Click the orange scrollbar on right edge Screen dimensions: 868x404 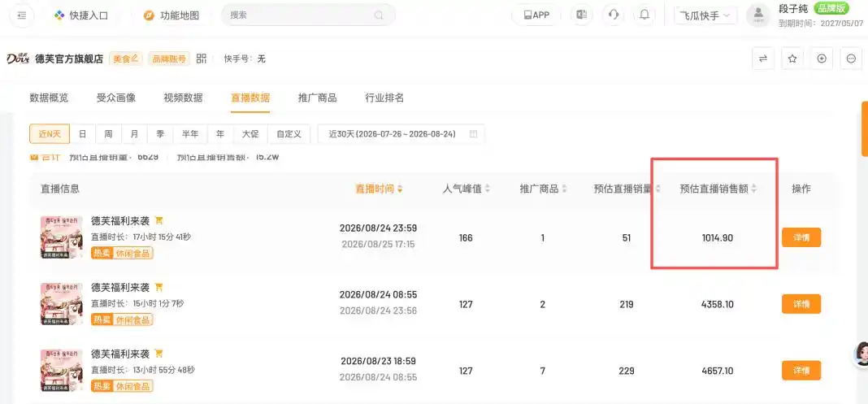(x=865, y=128)
